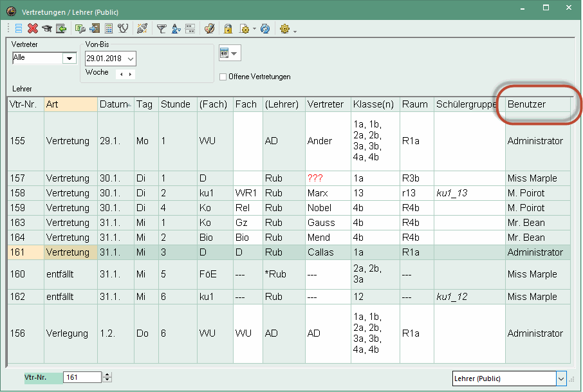Screen dimensions: 583x392
Task: Click the calendar with green arrow icon
Action: coord(61,28)
